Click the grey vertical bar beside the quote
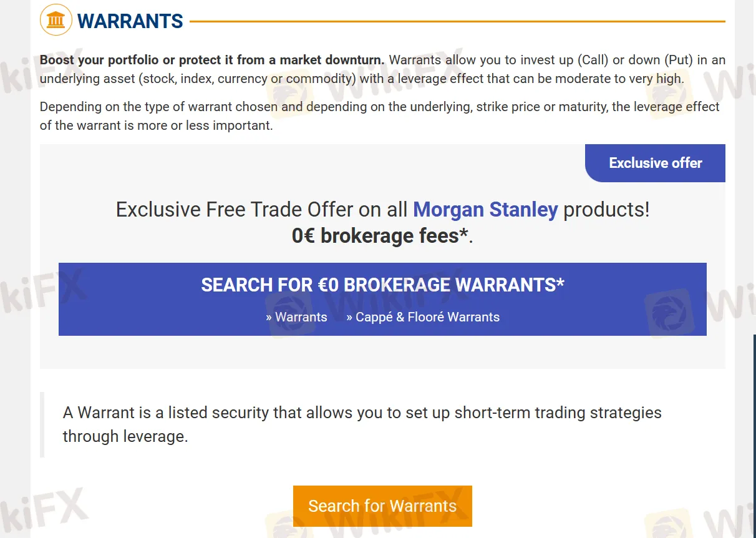This screenshot has height=538, width=756. (42, 424)
